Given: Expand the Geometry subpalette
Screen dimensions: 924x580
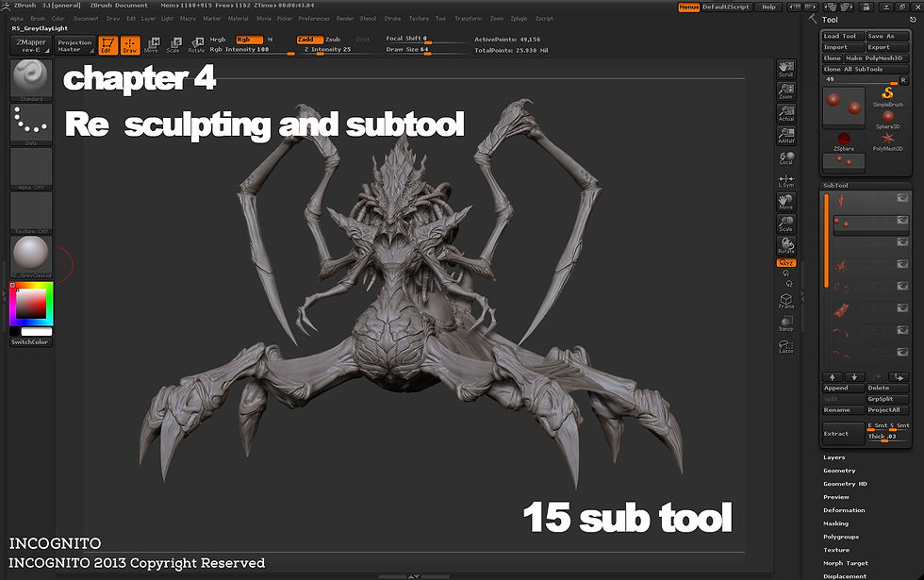Looking at the screenshot, I should pos(839,471).
